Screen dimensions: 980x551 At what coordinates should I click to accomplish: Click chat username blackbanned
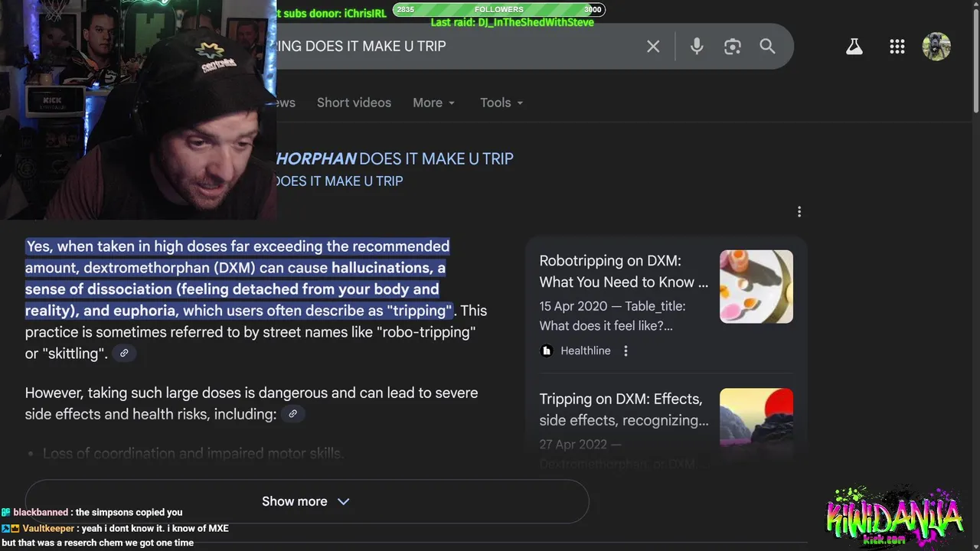point(41,513)
